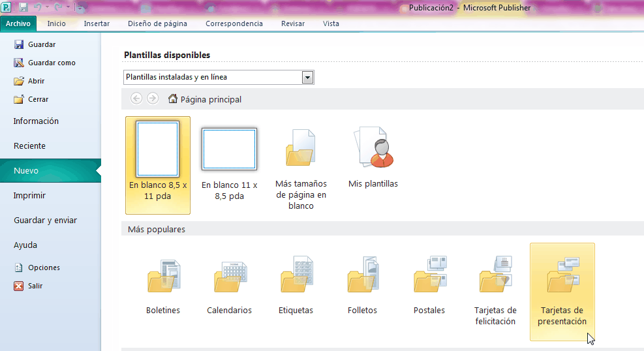Open Mis plantillas
644x351 pixels.
(x=373, y=158)
